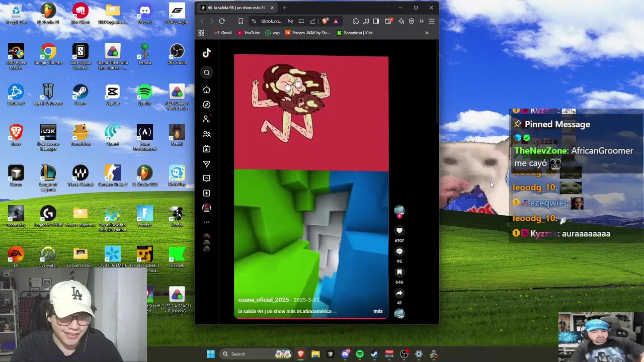The height and width of the screenshot is (362, 644).
Task: Open the spinning sound disc thumbnail
Action: click(399, 314)
